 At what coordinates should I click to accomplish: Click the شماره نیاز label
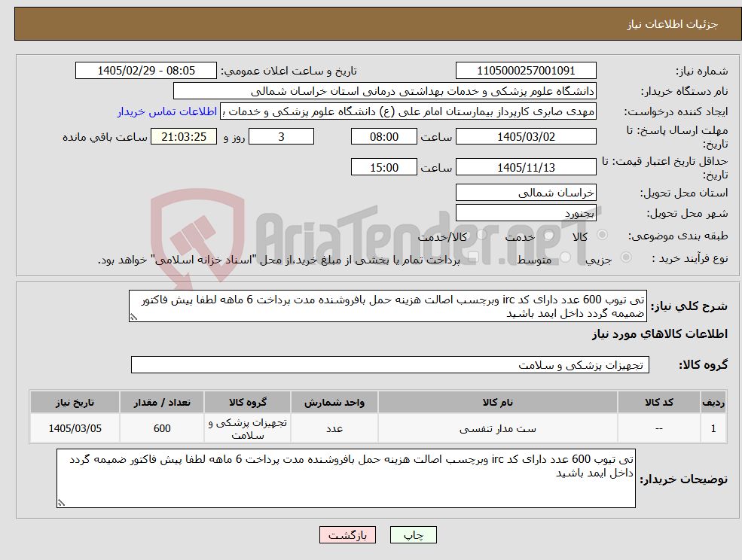click(701, 72)
